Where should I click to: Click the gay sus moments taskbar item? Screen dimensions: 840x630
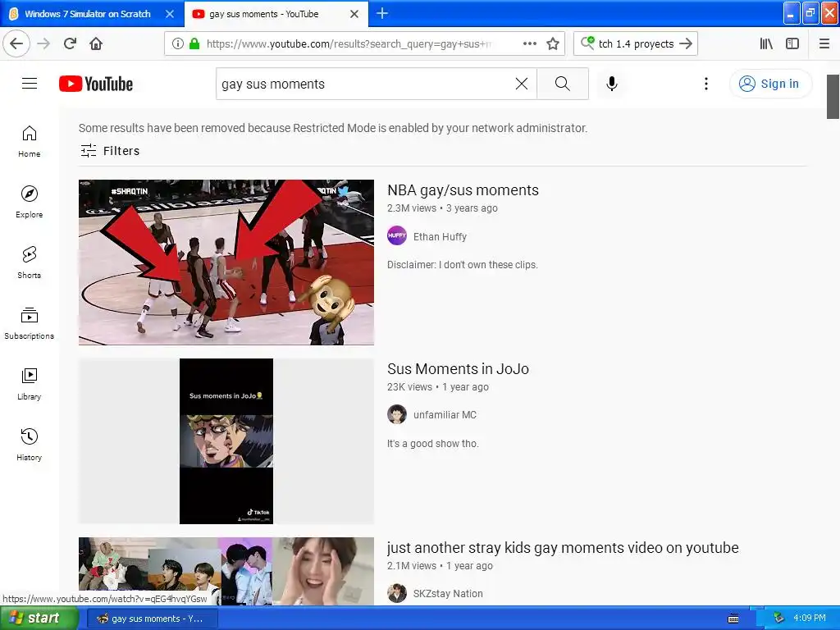[152, 619]
